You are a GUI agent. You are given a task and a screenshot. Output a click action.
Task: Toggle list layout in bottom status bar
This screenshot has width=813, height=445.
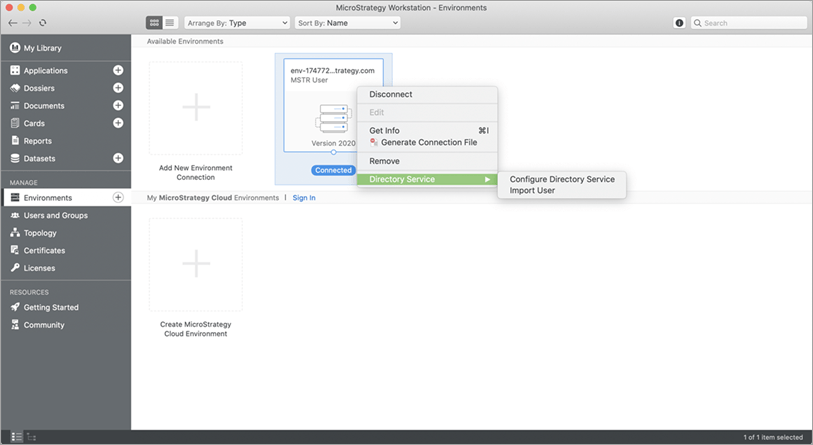point(15,437)
